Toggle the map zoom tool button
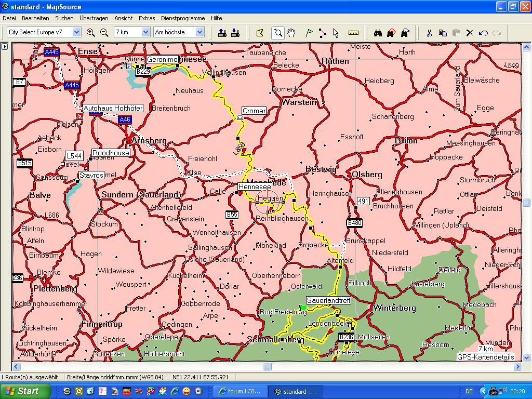The width and height of the screenshot is (532, 399). point(278,33)
